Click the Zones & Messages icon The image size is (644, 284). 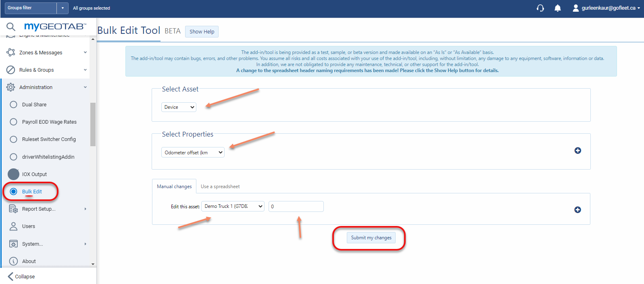tap(11, 52)
